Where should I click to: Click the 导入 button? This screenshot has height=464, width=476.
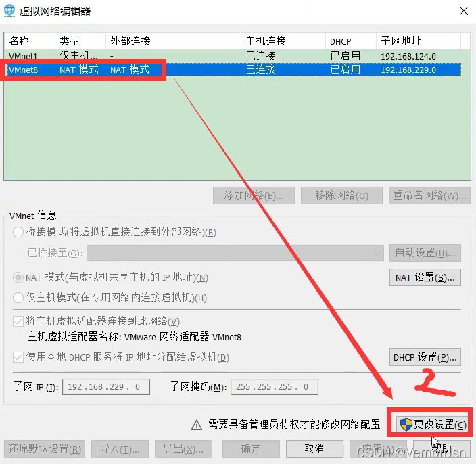120,449
